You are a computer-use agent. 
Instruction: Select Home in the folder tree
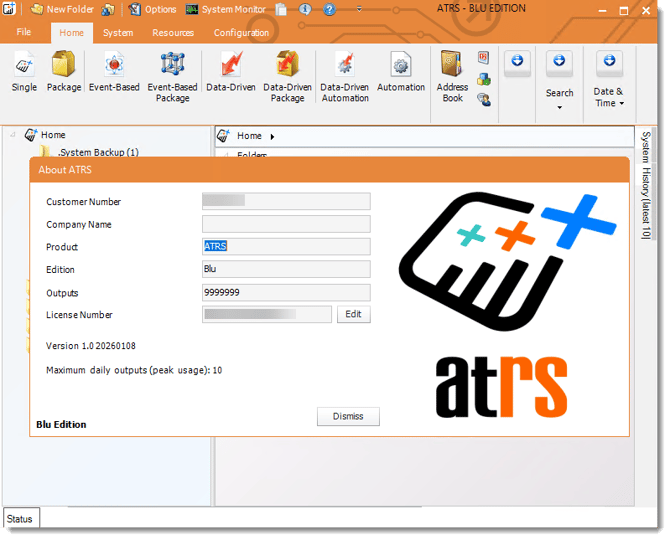(x=53, y=135)
